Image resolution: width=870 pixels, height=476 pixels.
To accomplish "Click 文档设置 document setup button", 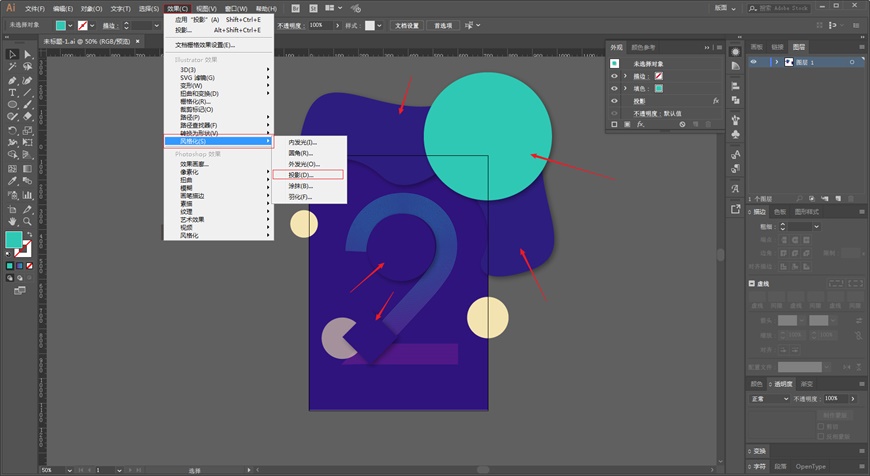I will pyautogui.click(x=407, y=26).
